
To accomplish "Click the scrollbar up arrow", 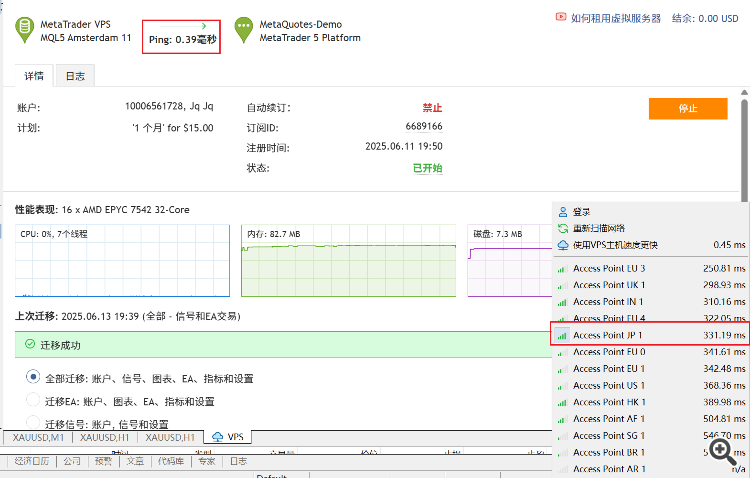I will (x=745, y=92).
